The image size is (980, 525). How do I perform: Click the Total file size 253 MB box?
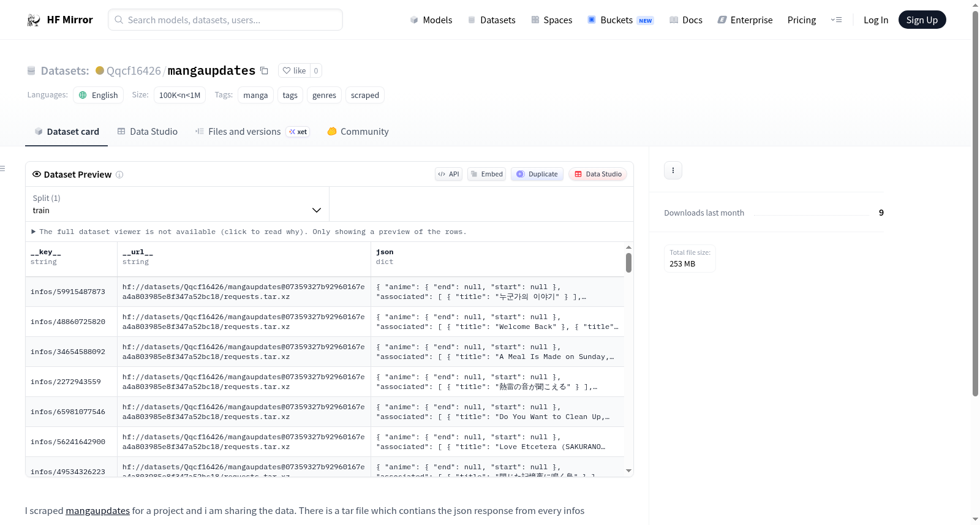pos(690,259)
